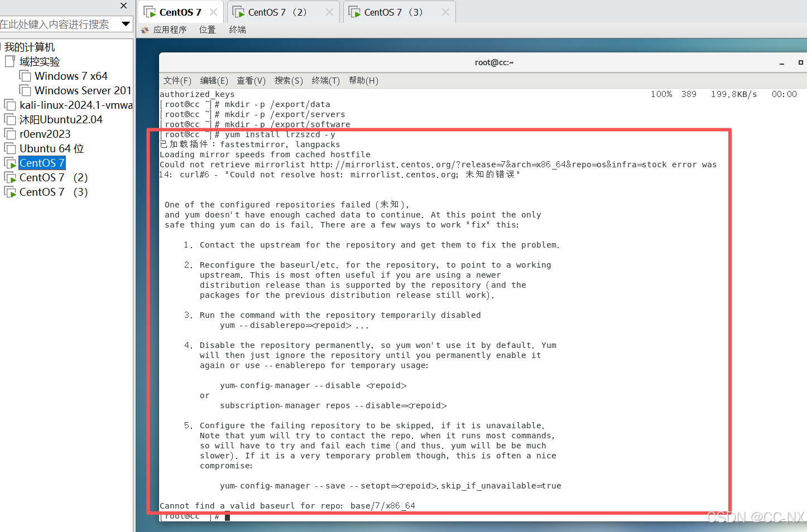Image resolution: width=807 pixels, height=532 pixels.
Task: Select CentOS 7 (3) in library list
Action: (54, 192)
